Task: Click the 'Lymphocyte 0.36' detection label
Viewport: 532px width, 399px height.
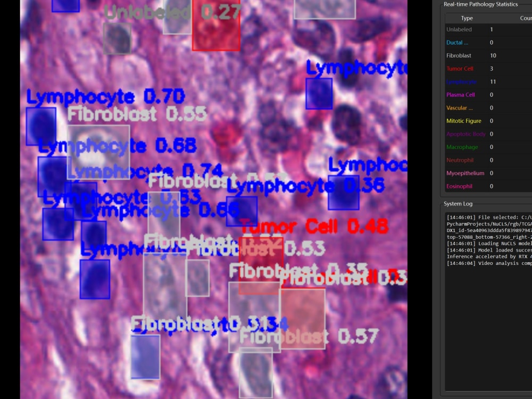Action: (x=306, y=186)
